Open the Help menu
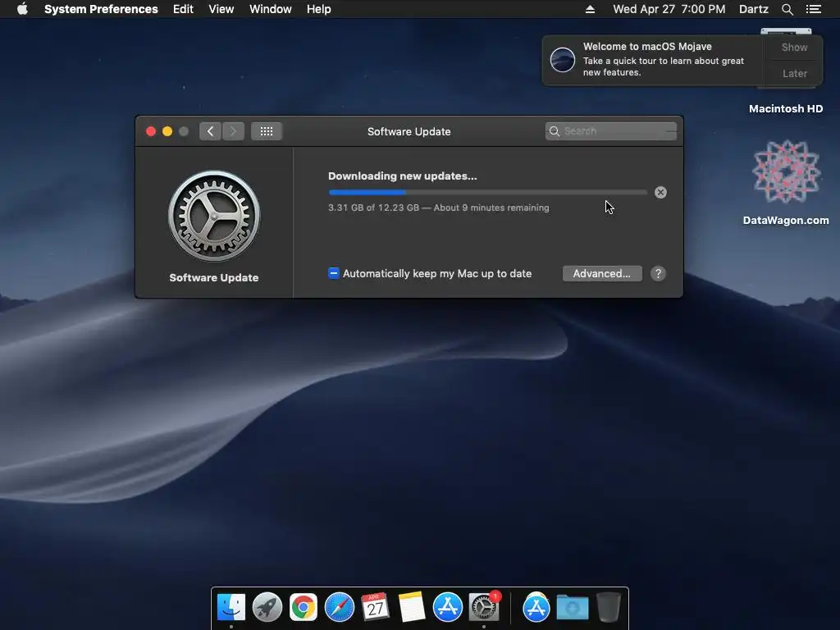This screenshot has height=630, width=840. (x=319, y=9)
